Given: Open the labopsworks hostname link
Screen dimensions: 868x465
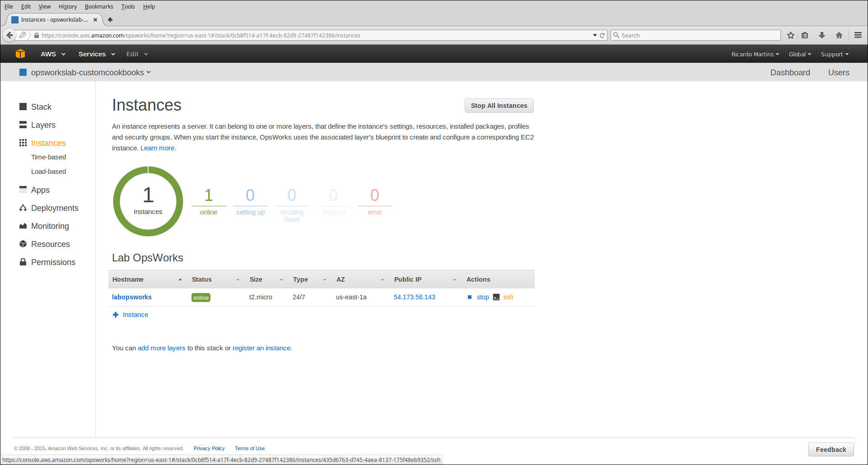Looking at the screenshot, I should pyautogui.click(x=131, y=297).
